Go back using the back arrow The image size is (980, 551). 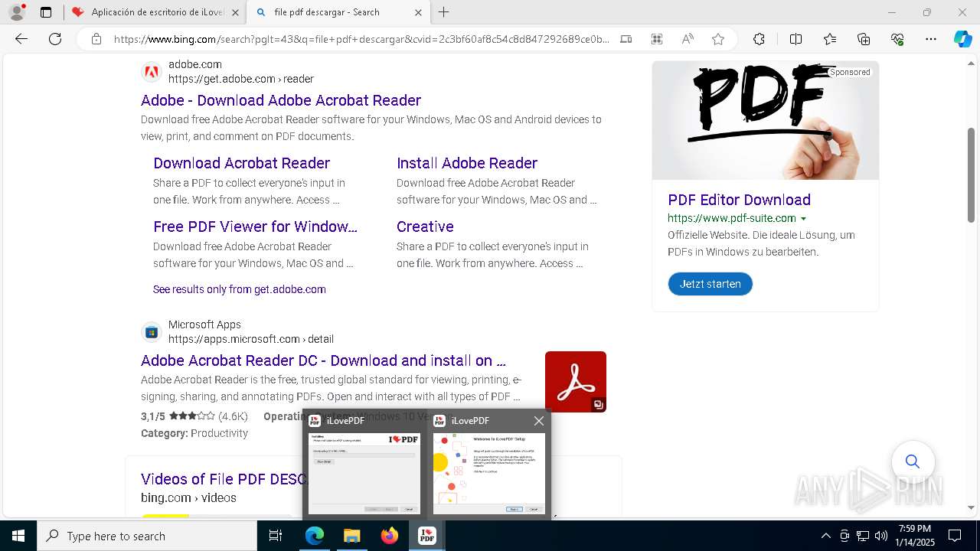click(21, 39)
